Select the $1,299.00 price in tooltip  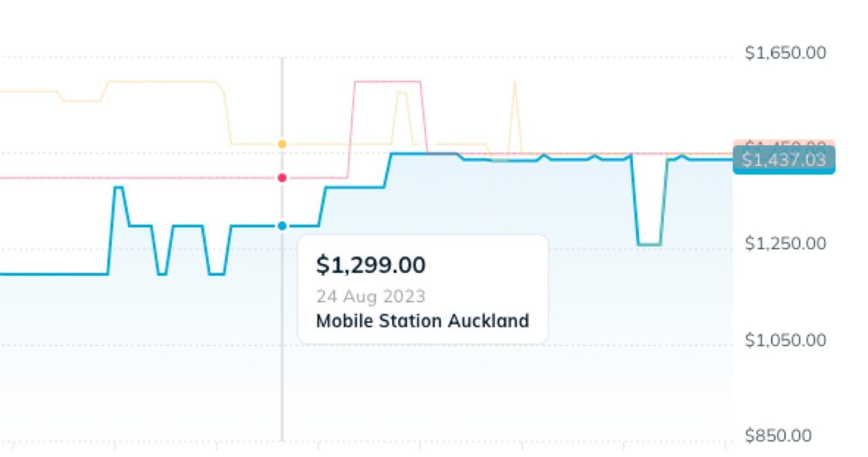(371, 264)
